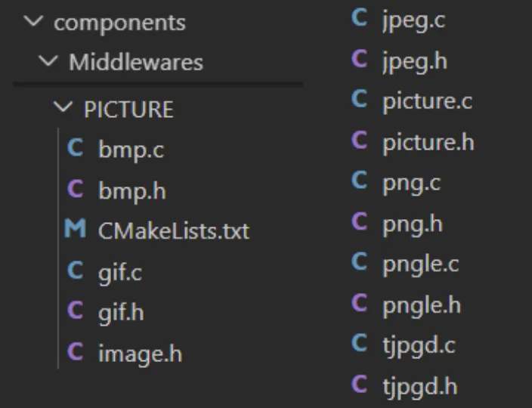Select the png.c file
This screenshot has width=532, height=408.
pyautogui.click(x=412, y=184)
